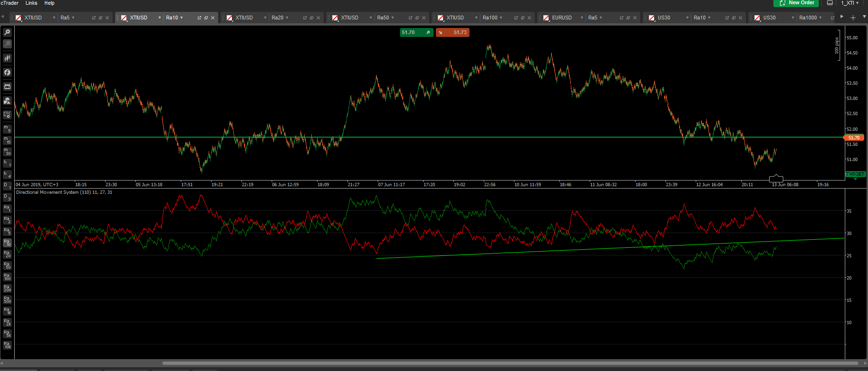Viewport: 868px width, 371px height.
Task: Click the New Order button
Action: [796, 3]
